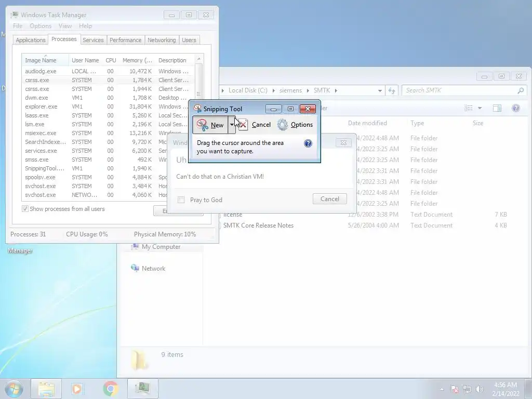Open the Performance tab

(126, 40)
